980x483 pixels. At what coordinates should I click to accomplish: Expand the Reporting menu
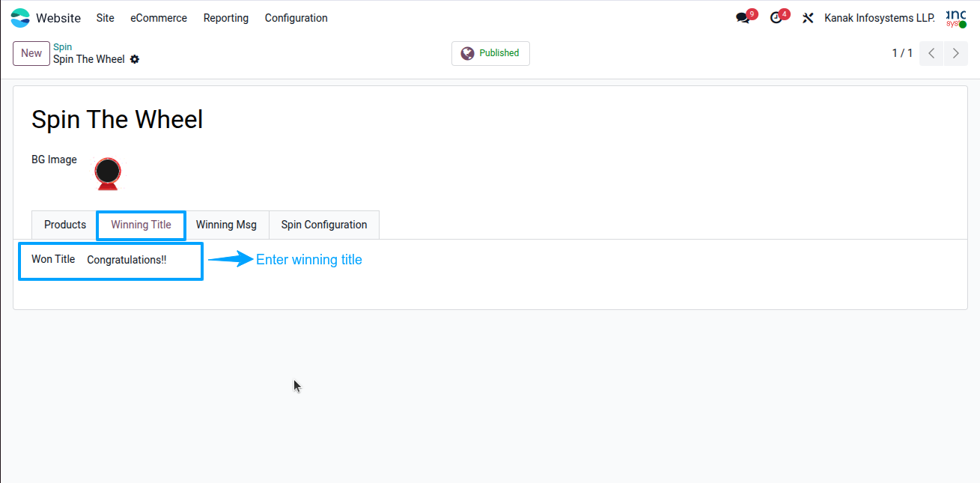pos(226,18)
